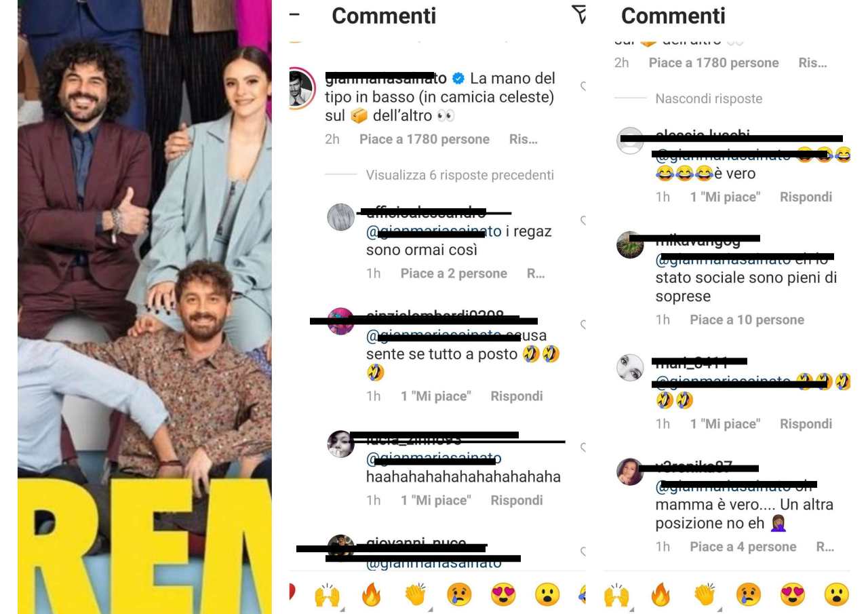Select the heart-eyes emoji in right panel

pos(792,595)
